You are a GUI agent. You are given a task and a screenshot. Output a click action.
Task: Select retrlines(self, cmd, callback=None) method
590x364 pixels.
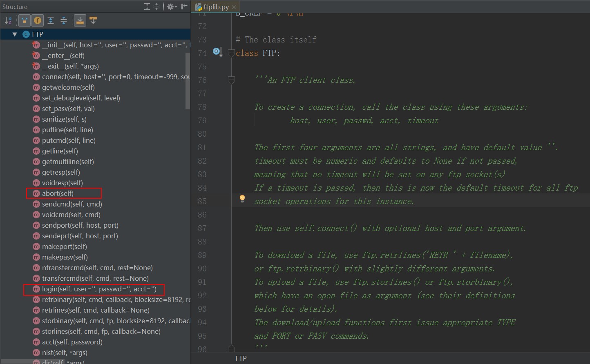point(96,310)
